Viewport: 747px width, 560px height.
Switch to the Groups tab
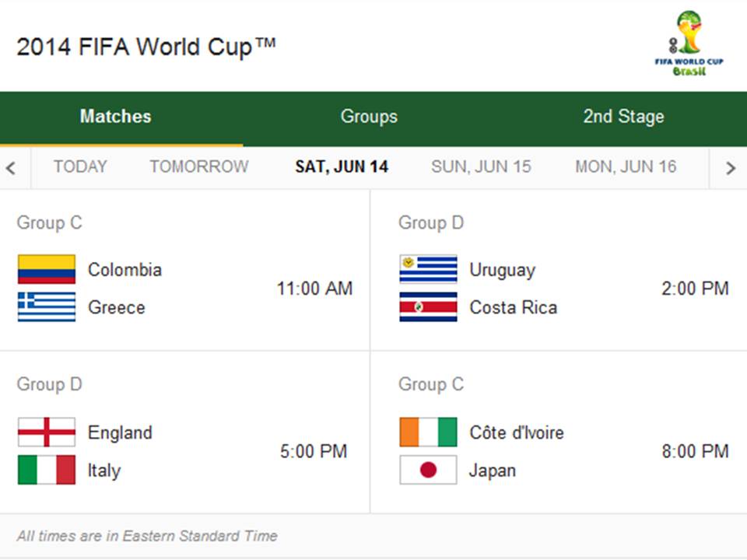[368, 117]
